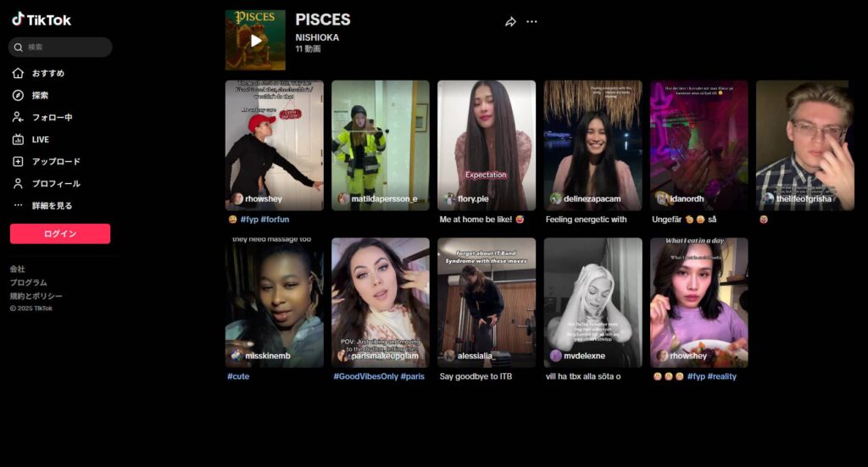Play the PISCES playlist cover
The height and width of the screenshot is (467, 868).
tap(255, 41)
